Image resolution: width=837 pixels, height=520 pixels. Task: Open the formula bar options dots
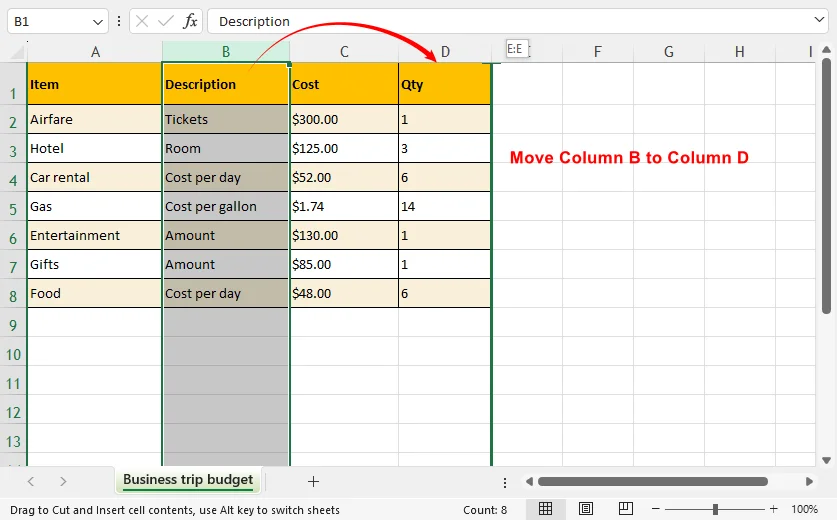119,21
